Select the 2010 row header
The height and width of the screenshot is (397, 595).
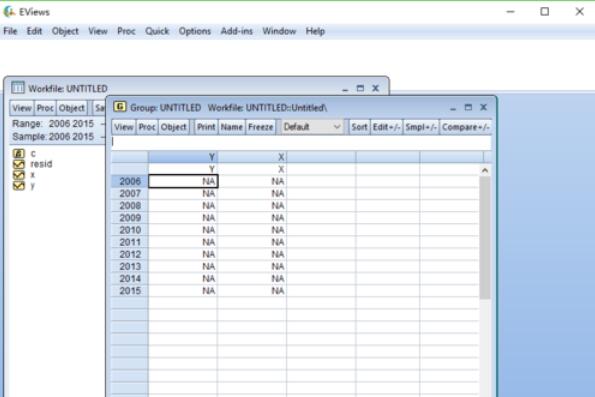(130, 230)
